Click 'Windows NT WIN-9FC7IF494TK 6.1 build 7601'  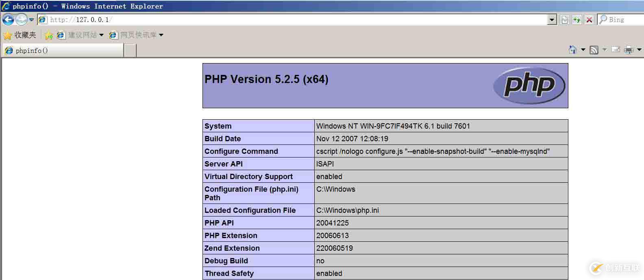393,126
